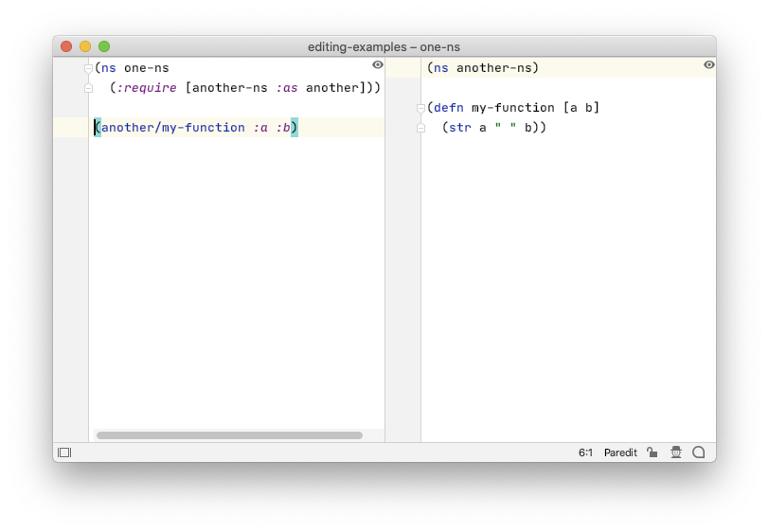The image size is (769, 532).
Task: Click the space string literal in str call
Action: (x=505, y=127)
